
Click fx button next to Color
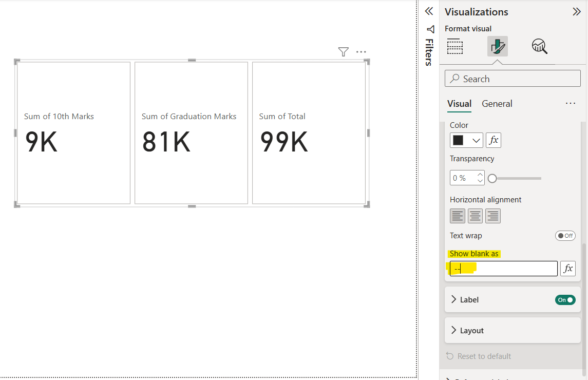tap(493, 140)
